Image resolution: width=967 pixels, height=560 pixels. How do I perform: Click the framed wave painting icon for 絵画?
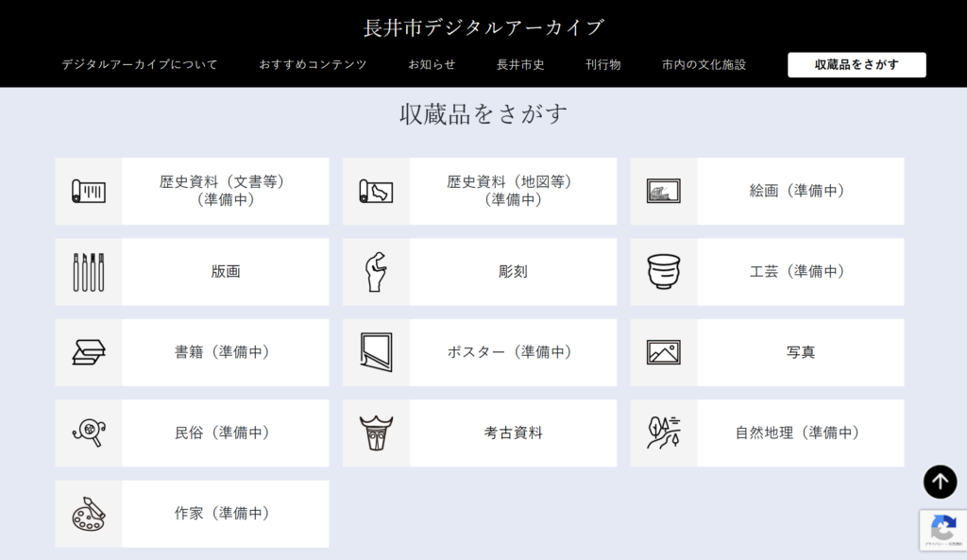pyautogui.click(x=664, y=192)
